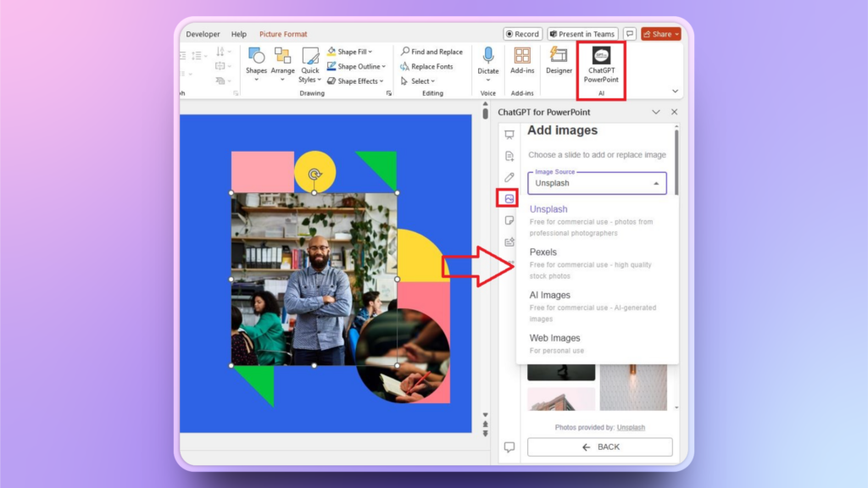Open the ChatGPT PowerPoint add-in button
The width and height of the screenshot is (868, 488).
pos(601,66)
